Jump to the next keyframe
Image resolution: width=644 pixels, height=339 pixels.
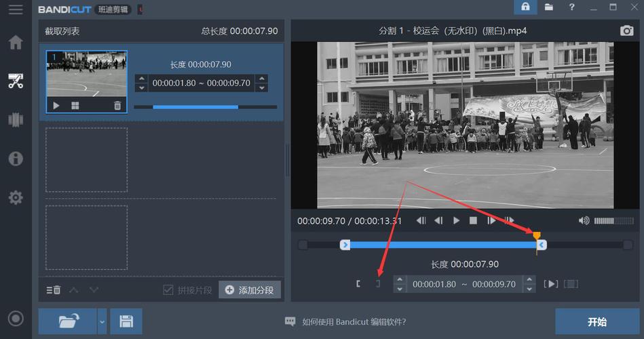[x=509, y=221]
